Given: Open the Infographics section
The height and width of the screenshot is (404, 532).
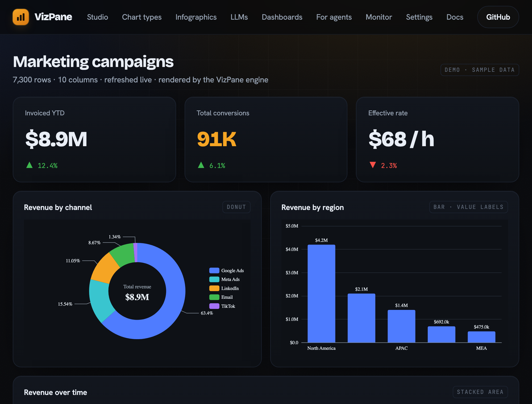Looking at the screenshot, I should (196, 17).
